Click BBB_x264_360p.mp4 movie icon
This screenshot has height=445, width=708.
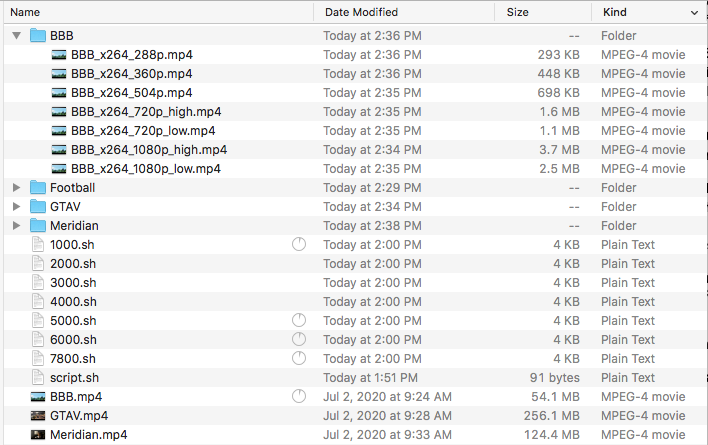pyautogui.click(x=59, y=74)
